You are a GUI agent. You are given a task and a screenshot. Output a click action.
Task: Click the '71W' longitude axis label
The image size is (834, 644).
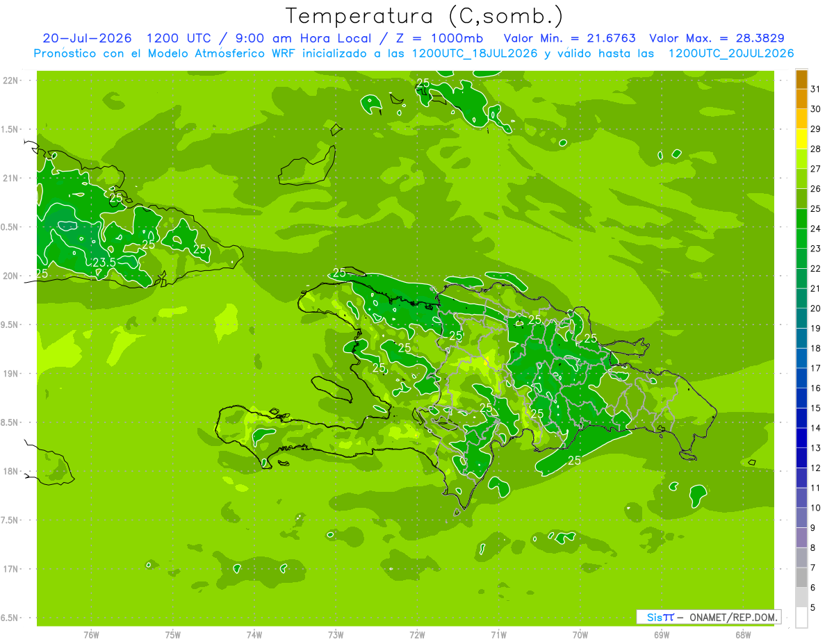click(498, 635)
